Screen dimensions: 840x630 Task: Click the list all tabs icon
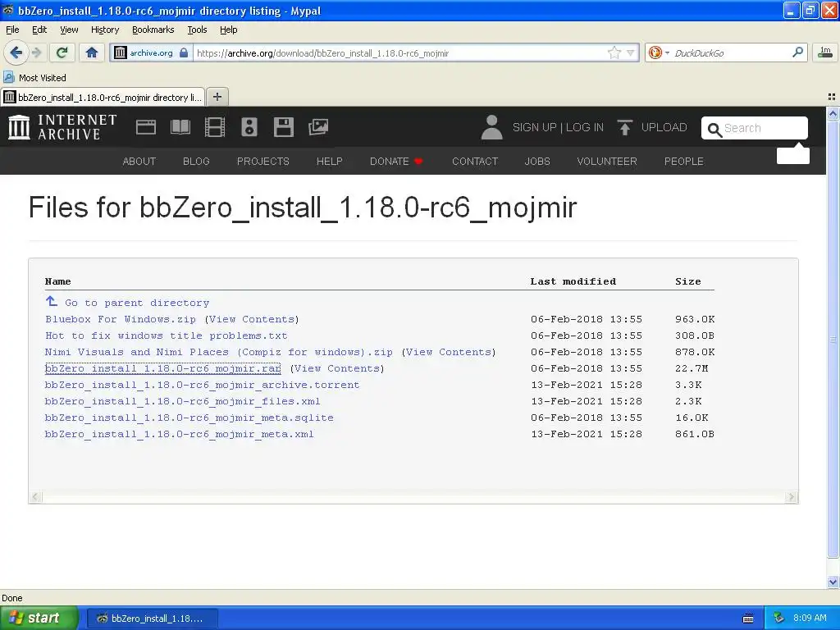tap(832, 97)
